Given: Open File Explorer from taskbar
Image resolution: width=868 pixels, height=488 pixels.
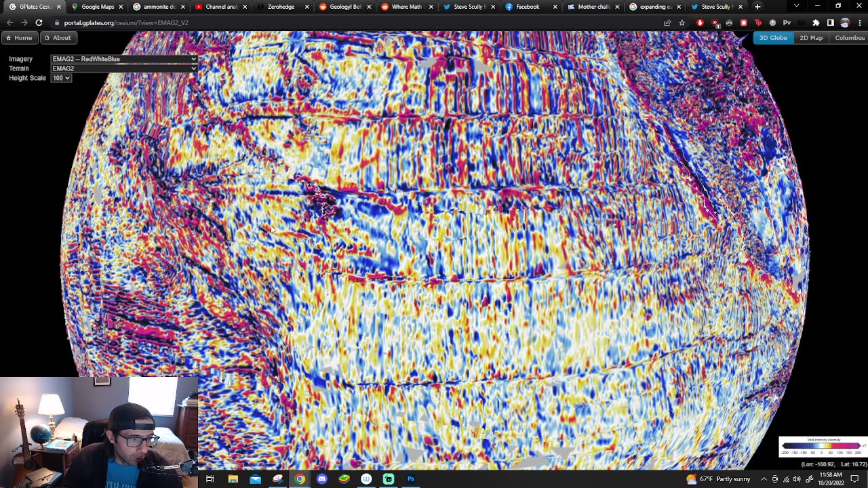Looking at the screenshot, I should [233, 479].
